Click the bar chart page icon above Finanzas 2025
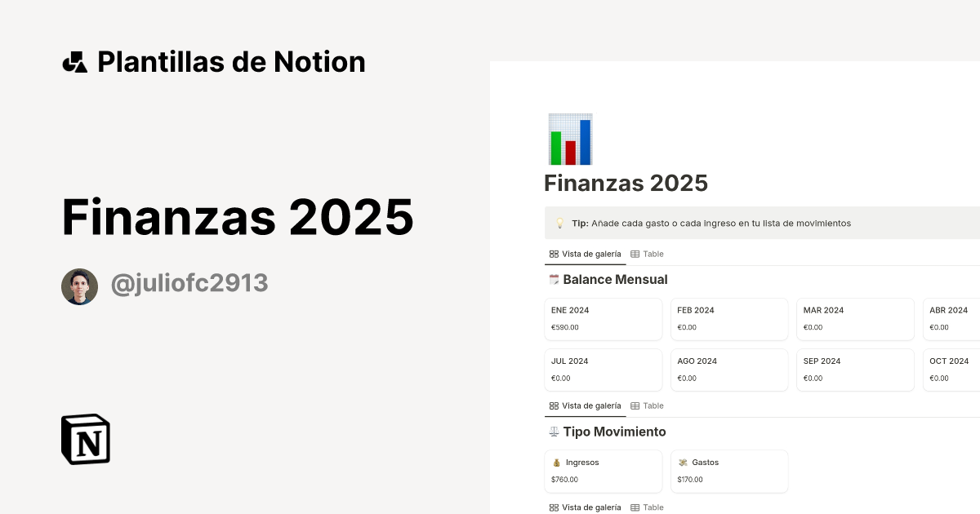 point(570,139)
